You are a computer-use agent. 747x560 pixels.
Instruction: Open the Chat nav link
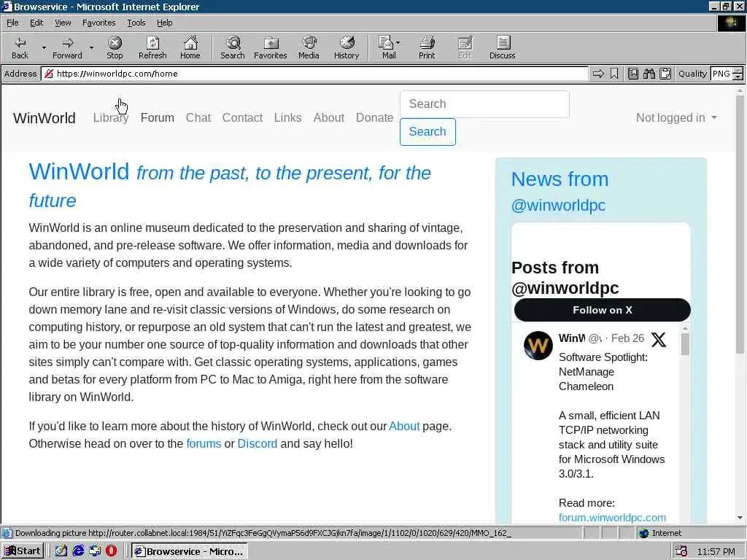pos(198,117)
